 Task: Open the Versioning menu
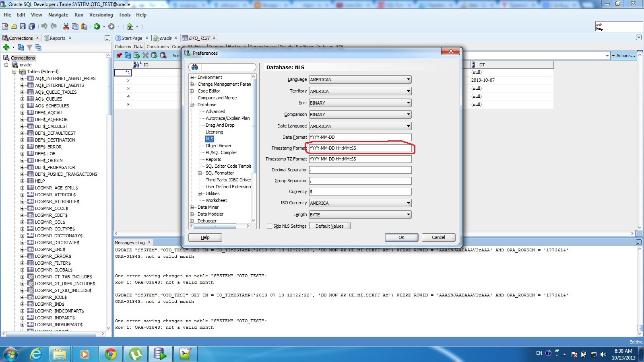point(101,15)
